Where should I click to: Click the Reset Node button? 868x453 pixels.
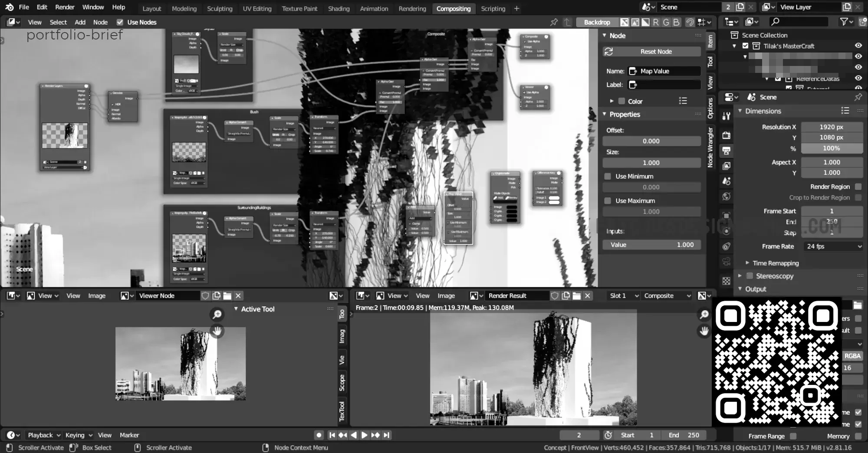pos(656,52)
